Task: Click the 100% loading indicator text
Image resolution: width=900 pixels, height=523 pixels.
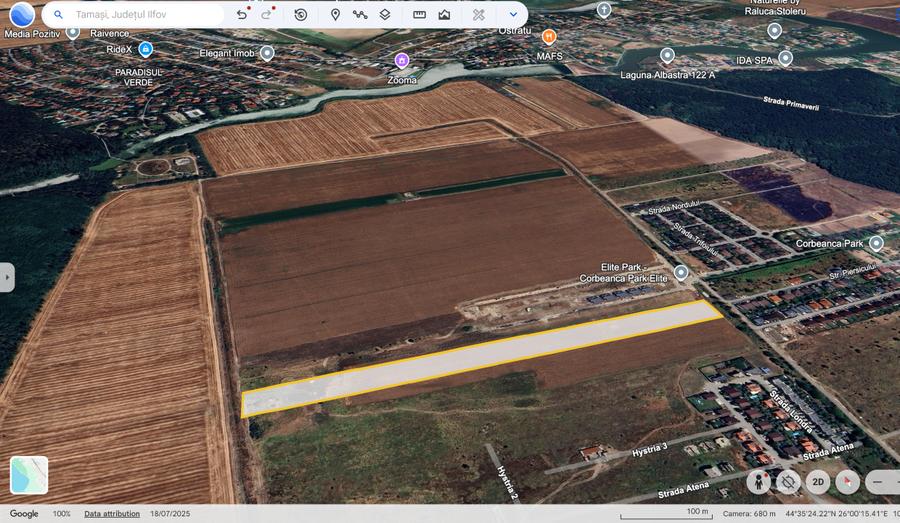Action: pyautogui.click(x=61, y=514)
